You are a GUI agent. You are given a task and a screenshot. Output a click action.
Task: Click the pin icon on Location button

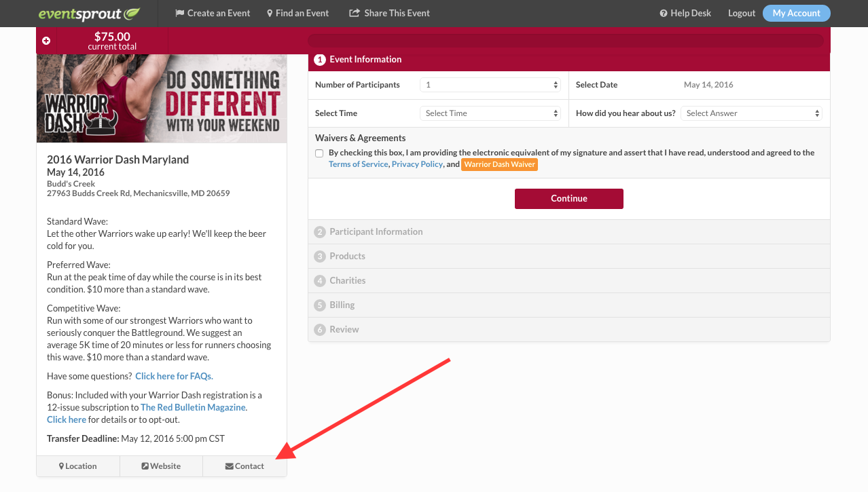point(61,466)
